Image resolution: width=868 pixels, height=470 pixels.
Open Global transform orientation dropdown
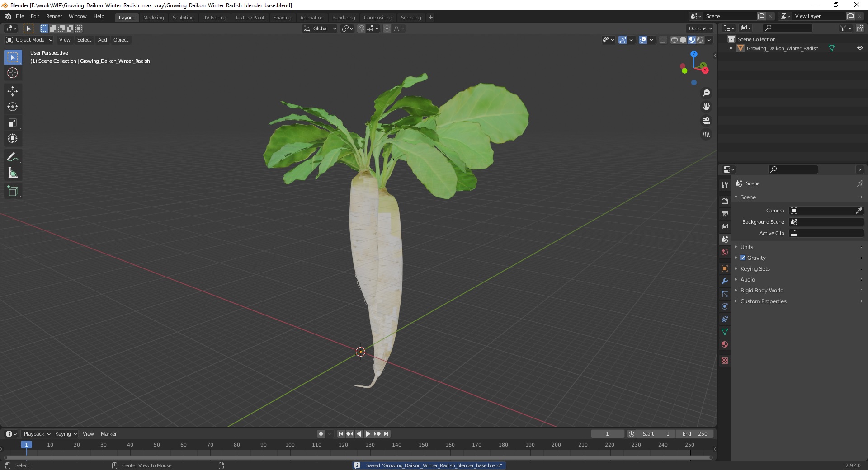pos(320,28)
